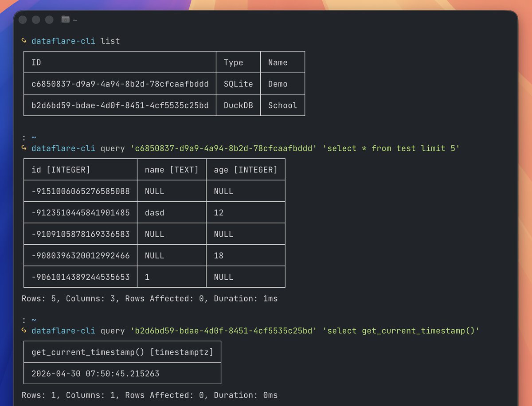Click the 'select get_current_timestamp()' SQL string

click(401, 331)
